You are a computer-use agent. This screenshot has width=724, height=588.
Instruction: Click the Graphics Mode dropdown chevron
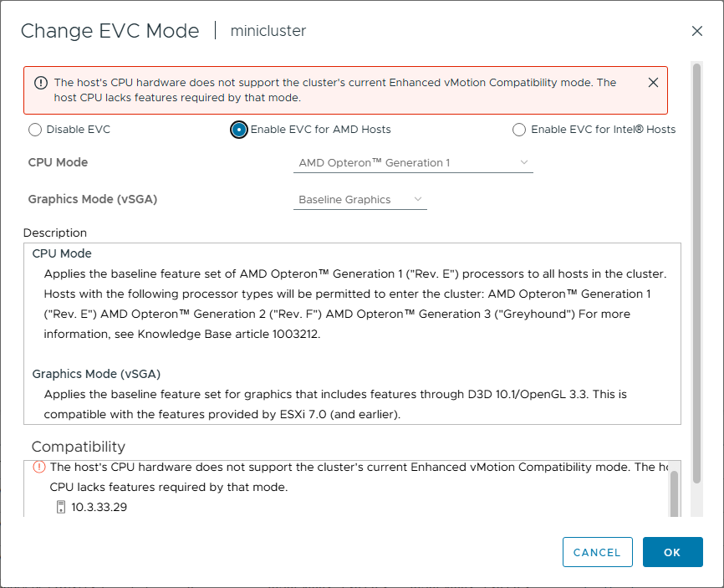[418, 200]
